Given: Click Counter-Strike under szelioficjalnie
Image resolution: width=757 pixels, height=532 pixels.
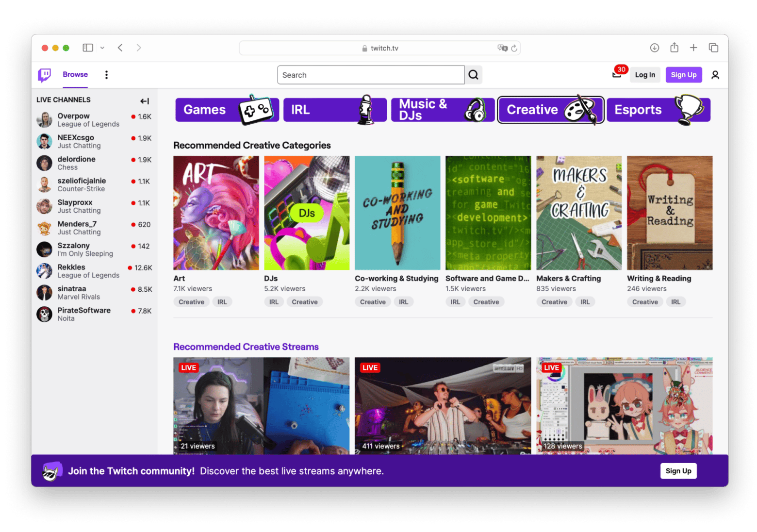Looking at the screenshot, I should 81,189.
